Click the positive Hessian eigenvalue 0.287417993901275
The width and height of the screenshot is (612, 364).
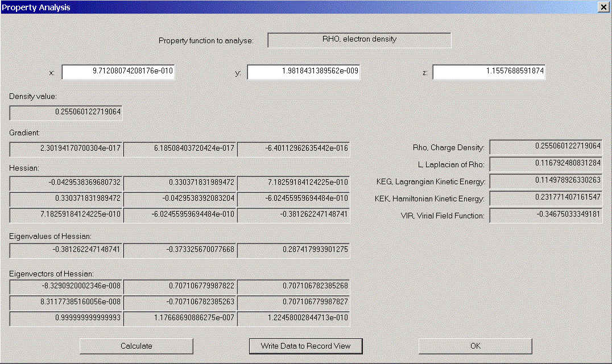point(293,250)
